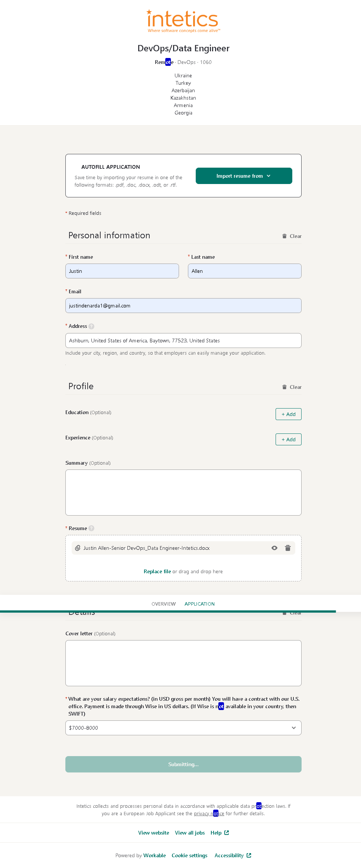361x868 pixels.
Task: Preview resume using the eye icon
Action: coord(274,548)
